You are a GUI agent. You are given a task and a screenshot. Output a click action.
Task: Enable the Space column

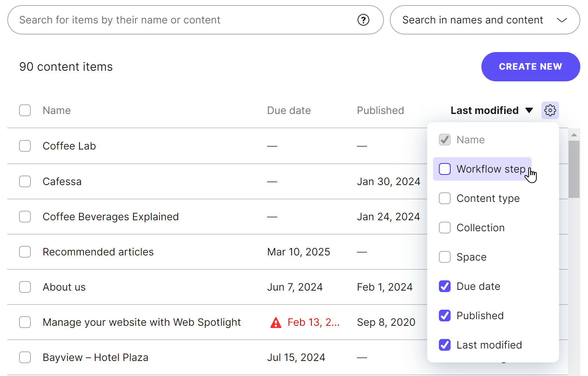(444, 257)
